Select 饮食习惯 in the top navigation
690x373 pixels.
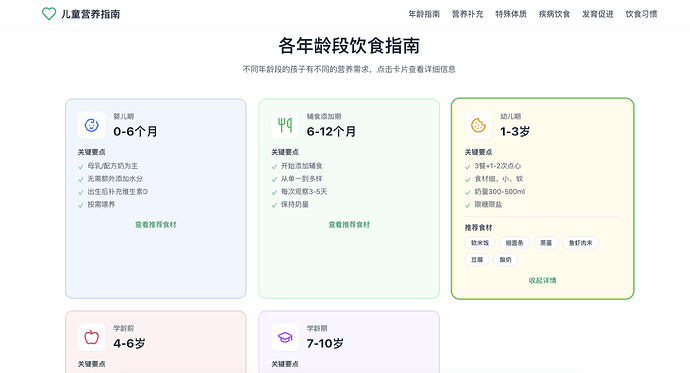(641, 14)
